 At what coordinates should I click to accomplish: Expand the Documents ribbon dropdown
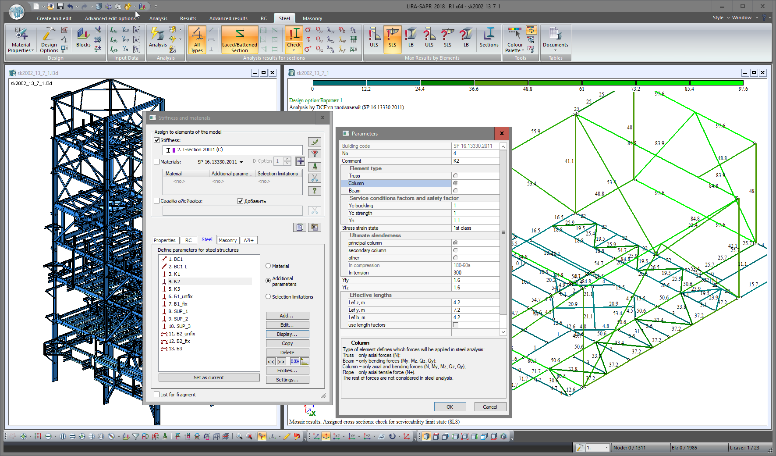tap(554, 41)
